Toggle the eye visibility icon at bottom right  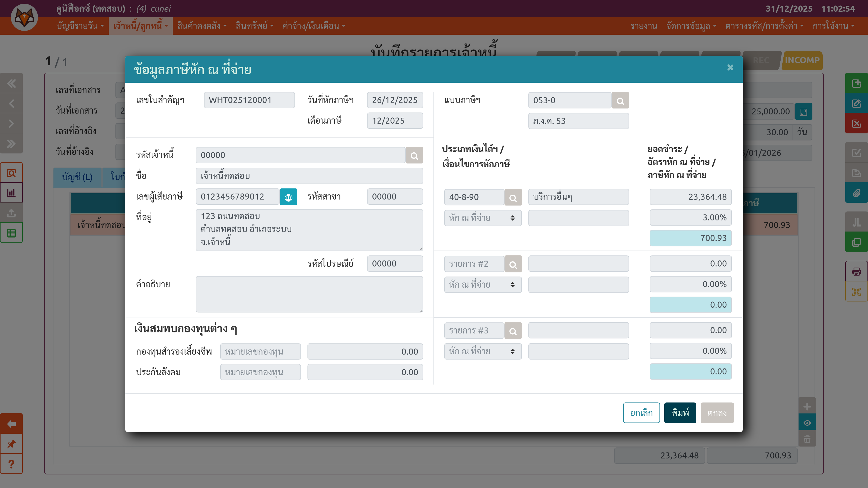[807, 423]
